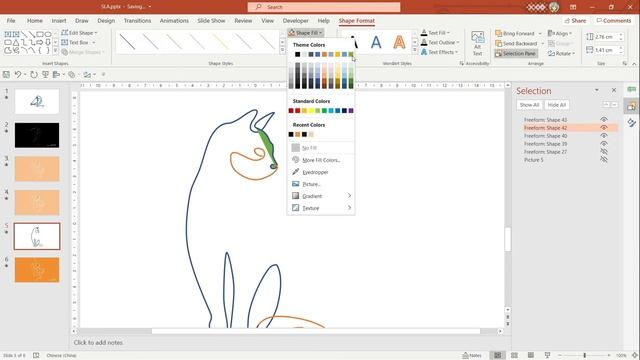This screenshot has height=360, width=640.
Task: Open the Align dropdown
Action: (x=560, y=33)
